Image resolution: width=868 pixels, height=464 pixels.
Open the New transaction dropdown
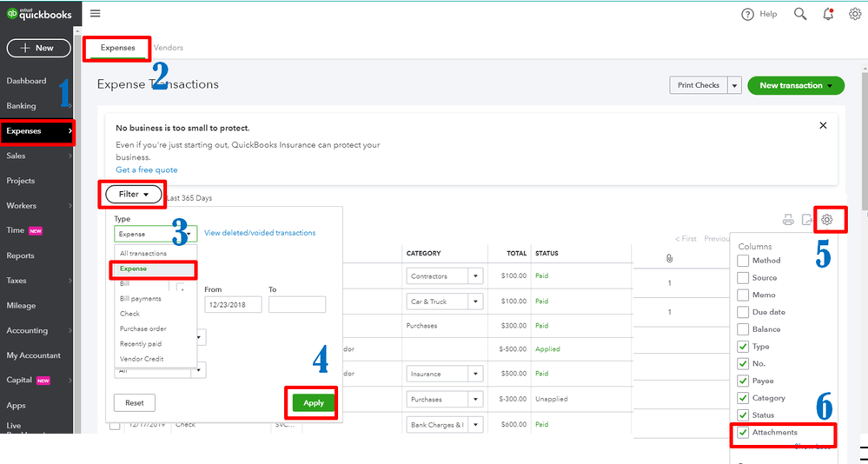click(796, 86)
